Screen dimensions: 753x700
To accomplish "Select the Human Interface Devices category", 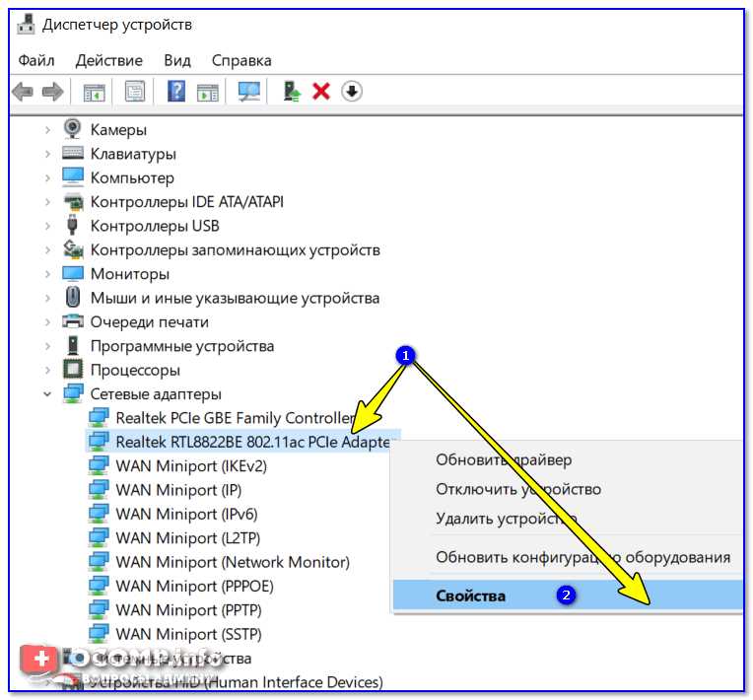I will (x=237, y=682).
